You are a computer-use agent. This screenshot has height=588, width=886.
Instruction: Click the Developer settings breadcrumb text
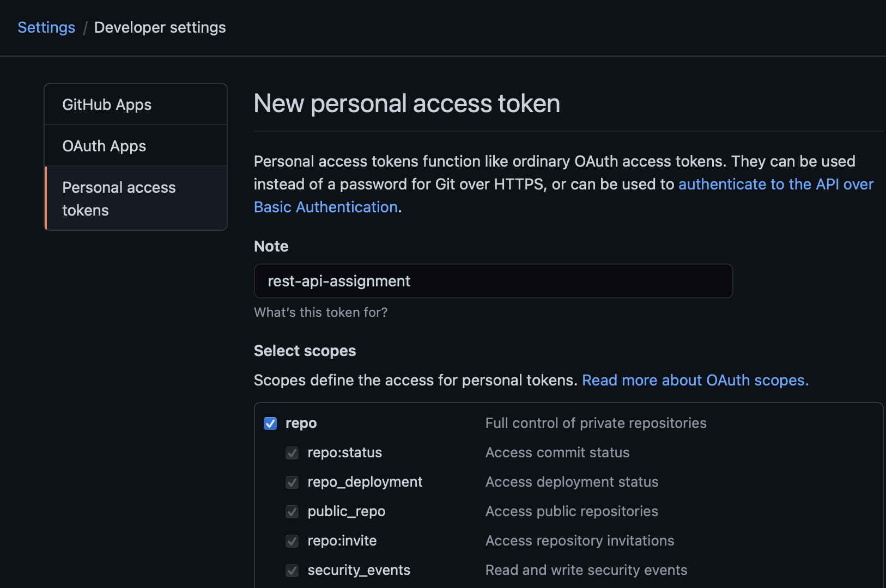160,27
